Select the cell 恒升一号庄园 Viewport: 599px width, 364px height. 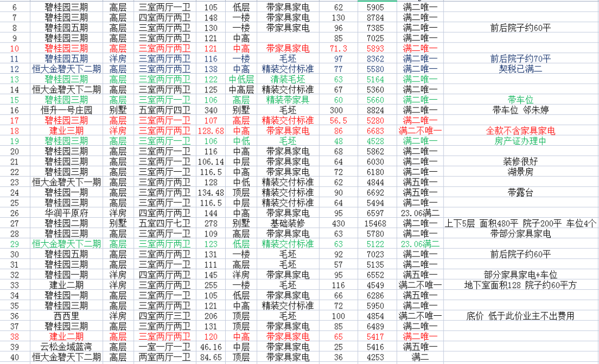[x=67, y=110]
